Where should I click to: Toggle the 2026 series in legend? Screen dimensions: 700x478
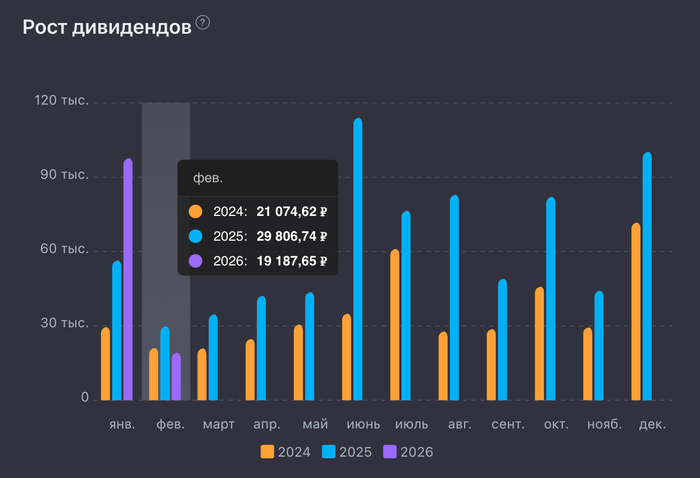tap(408, 452)
